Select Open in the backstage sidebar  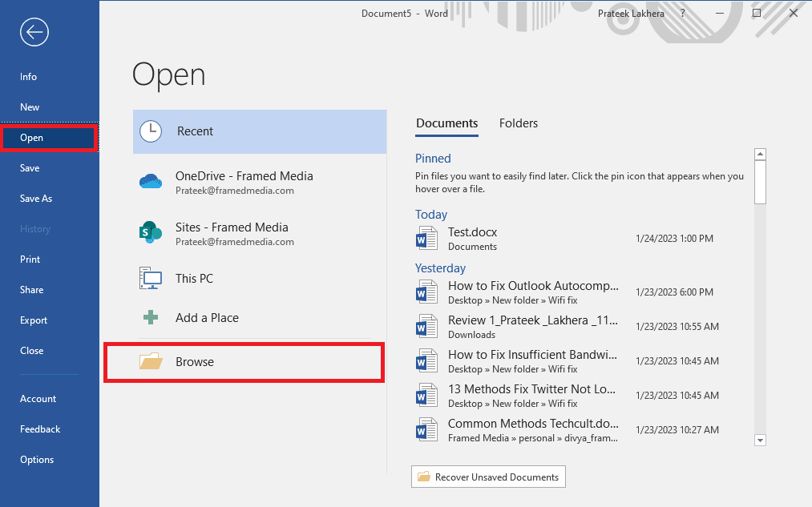coord(49,138)
